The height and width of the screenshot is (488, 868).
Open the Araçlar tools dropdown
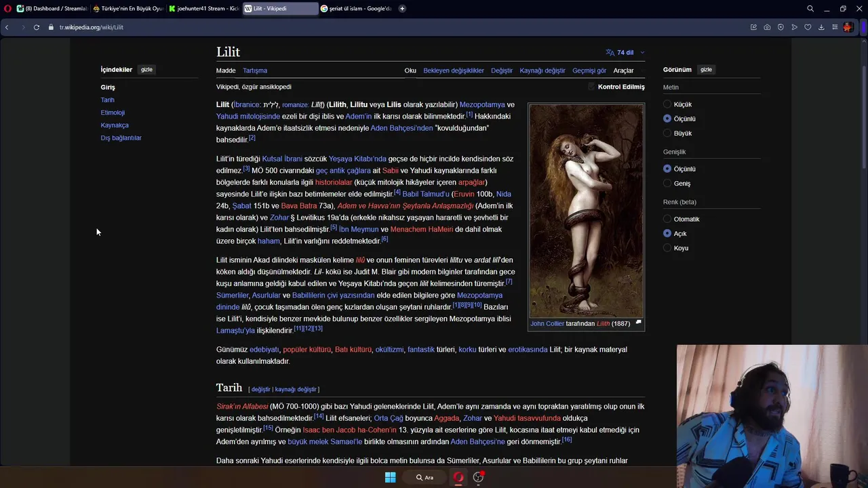(x=623, y=70)
